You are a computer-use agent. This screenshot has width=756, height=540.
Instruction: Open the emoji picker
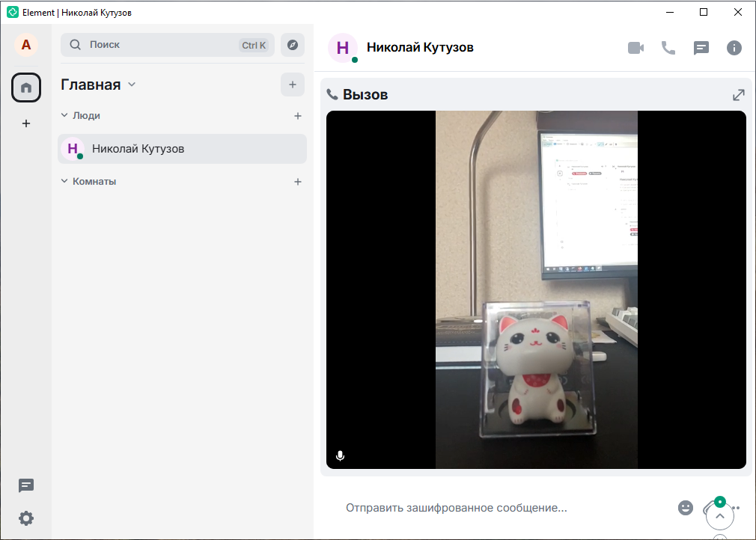click(x=686, y=508)
